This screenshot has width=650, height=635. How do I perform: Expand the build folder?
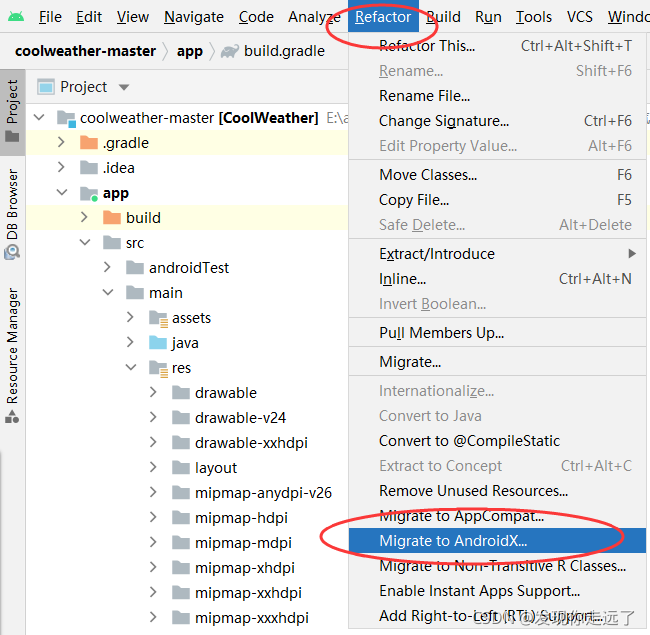click(84, 217)
